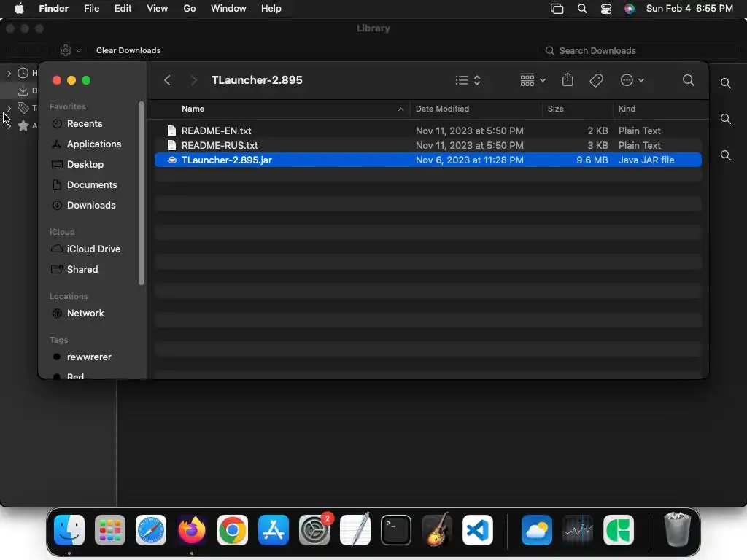747x560 pixels.
Task: Open iCloud Drive in the sidebar
Action: tap(93, 249)
